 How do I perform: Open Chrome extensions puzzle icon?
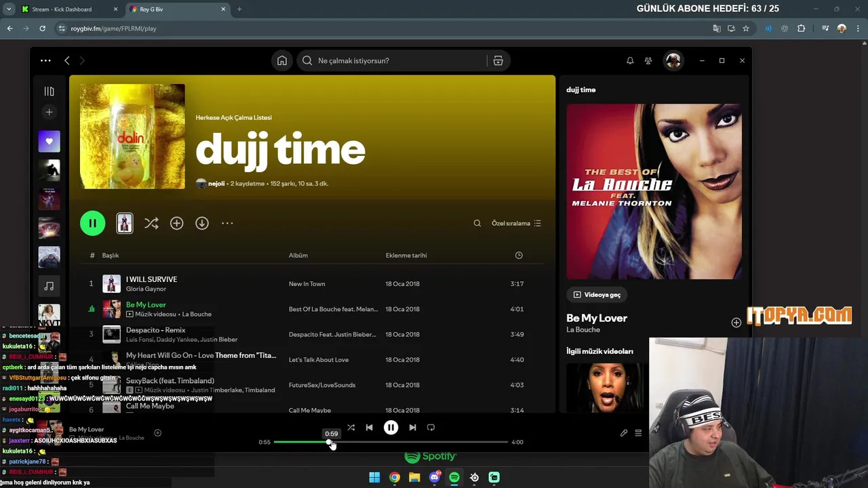[802, 28]
